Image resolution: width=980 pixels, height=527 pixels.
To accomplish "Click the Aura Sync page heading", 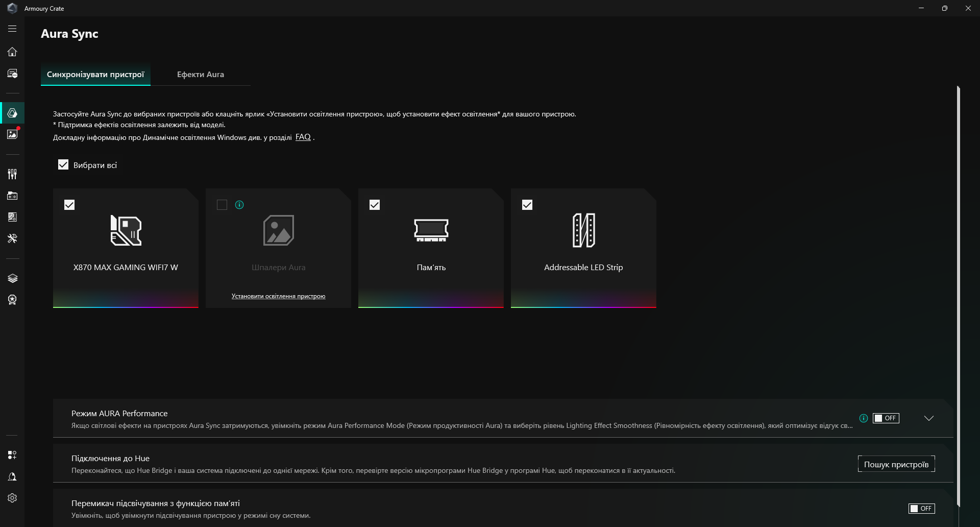I will point(69,34).
